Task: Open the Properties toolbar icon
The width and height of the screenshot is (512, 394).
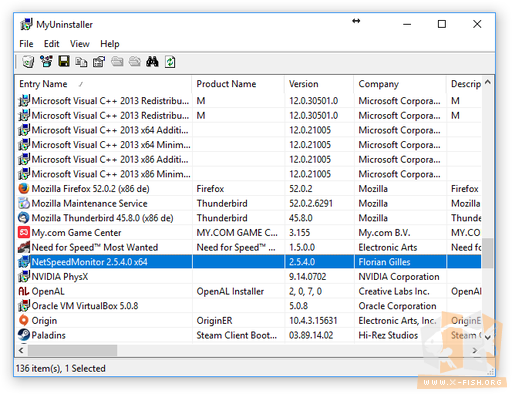Action: coord(99,62)
